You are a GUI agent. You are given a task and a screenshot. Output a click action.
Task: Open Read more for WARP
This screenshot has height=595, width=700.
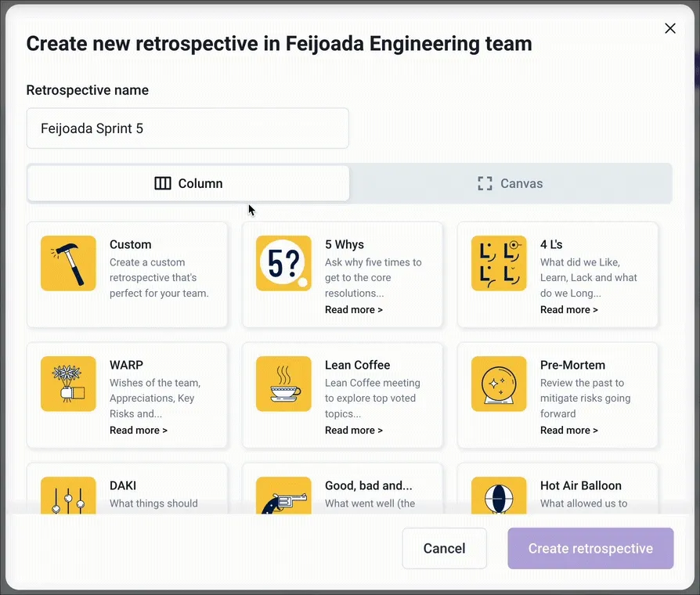pos(139,430)
